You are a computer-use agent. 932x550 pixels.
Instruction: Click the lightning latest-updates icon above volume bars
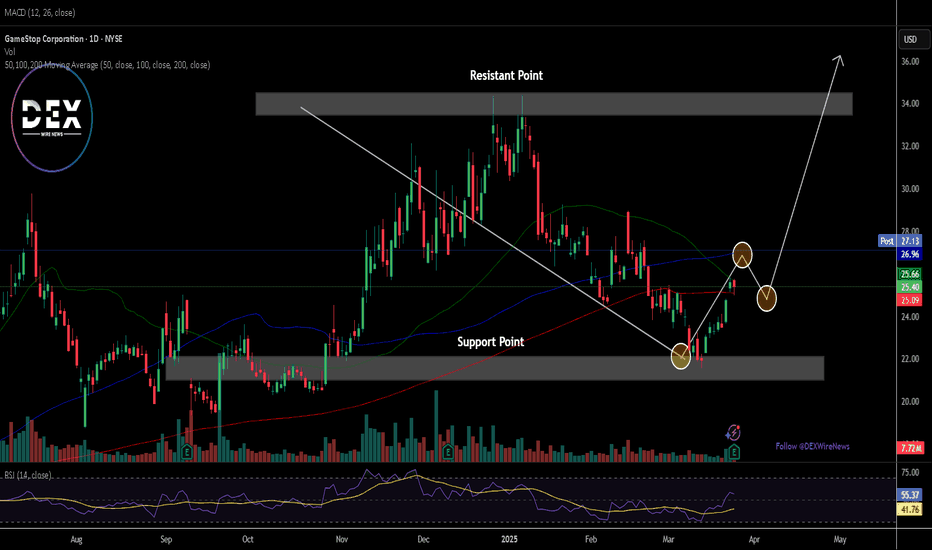click(733, 432)
